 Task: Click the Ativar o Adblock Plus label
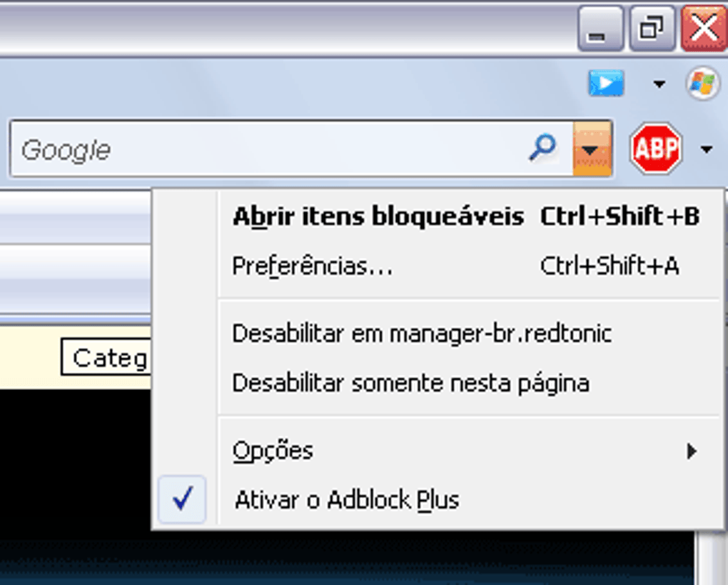point(347,500)
